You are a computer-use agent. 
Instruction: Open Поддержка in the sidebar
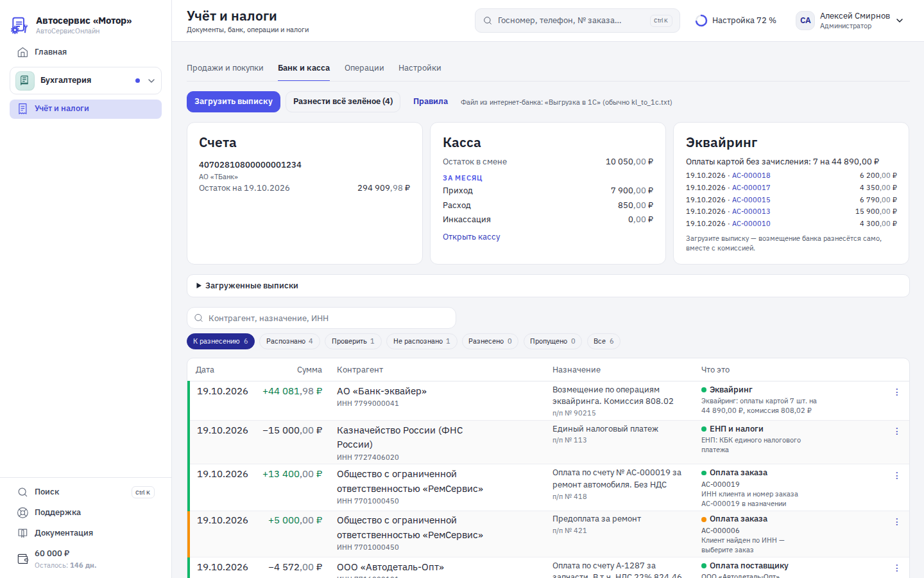coord(85,512)
